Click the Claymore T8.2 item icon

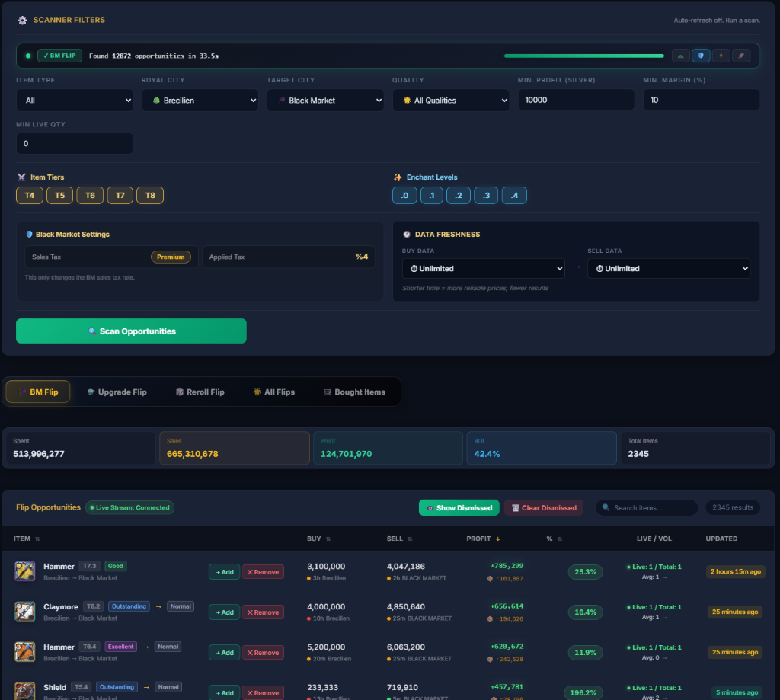coord(25,612)
